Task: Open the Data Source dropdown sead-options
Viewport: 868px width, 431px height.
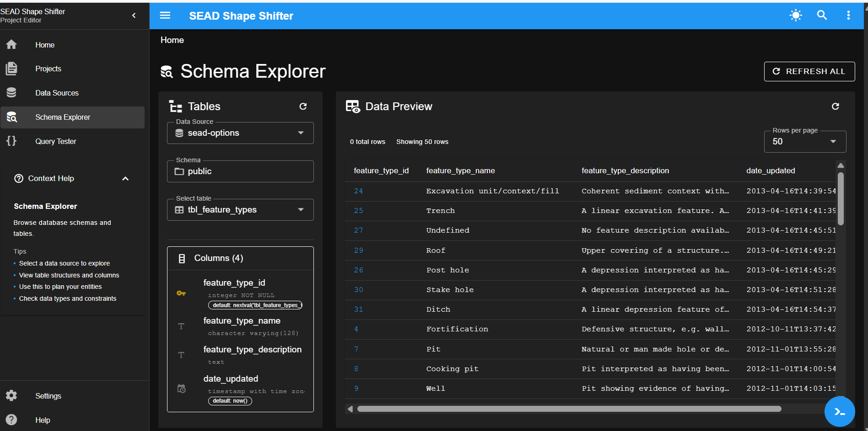Action: tap(240, 133)
